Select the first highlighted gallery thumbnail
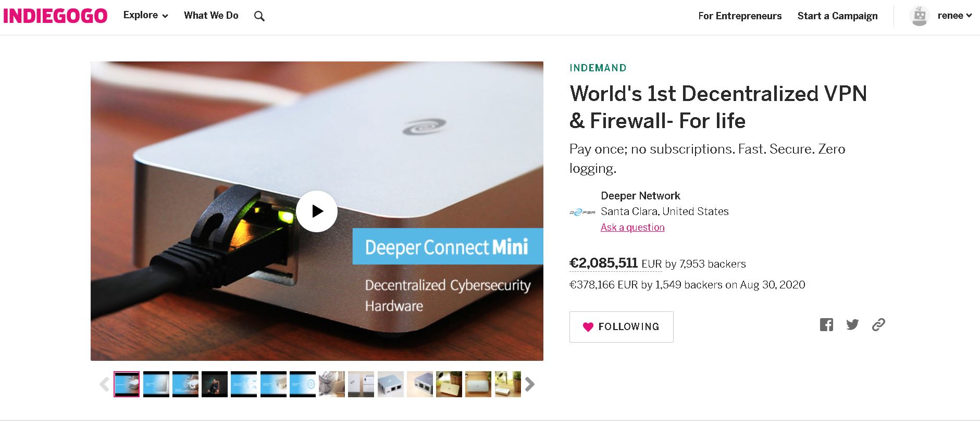Screen dimensions: 980x441 [127, 384]
